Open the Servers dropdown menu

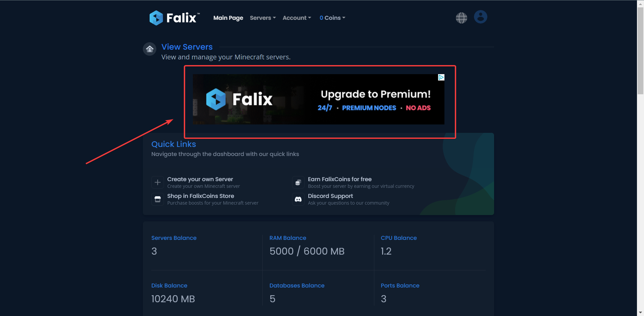pyautogui.click(x=263, y=18)
